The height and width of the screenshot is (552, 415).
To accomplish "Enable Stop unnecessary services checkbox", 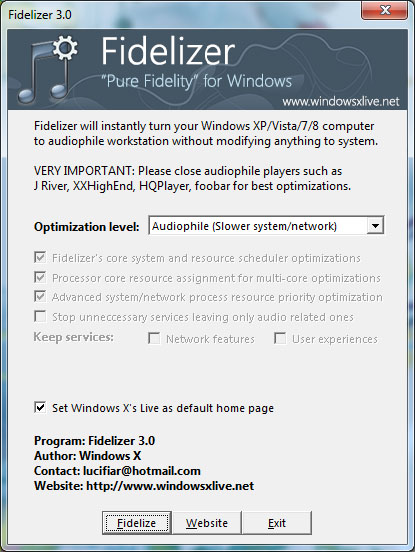I will point(40,316).
